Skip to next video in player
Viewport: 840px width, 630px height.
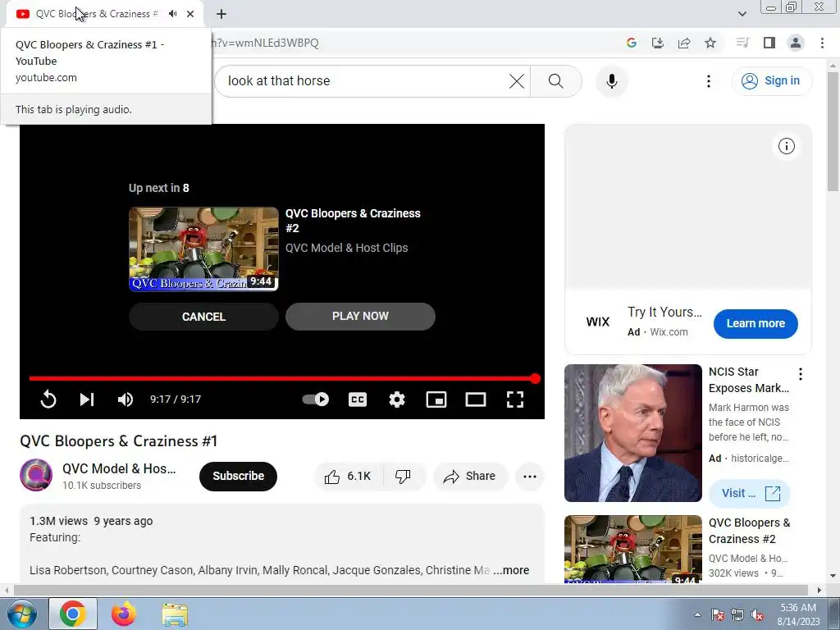click(x=87, y=399)
